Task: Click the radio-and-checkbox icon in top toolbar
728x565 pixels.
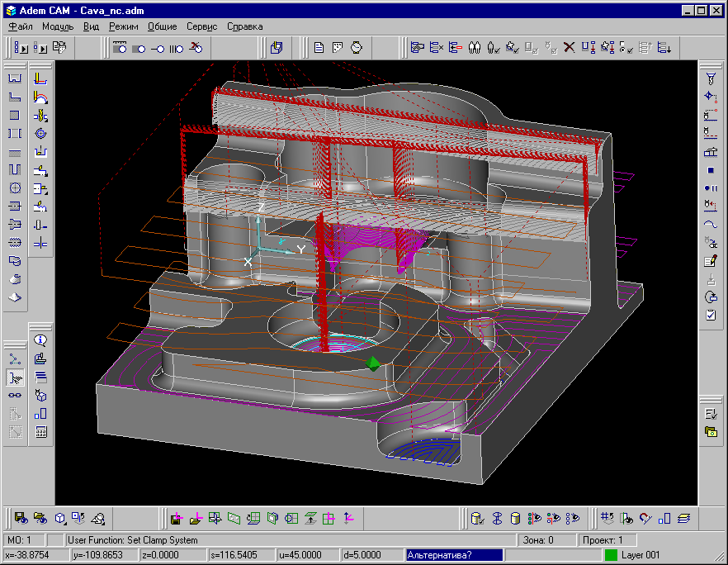Action: (626, 47)
